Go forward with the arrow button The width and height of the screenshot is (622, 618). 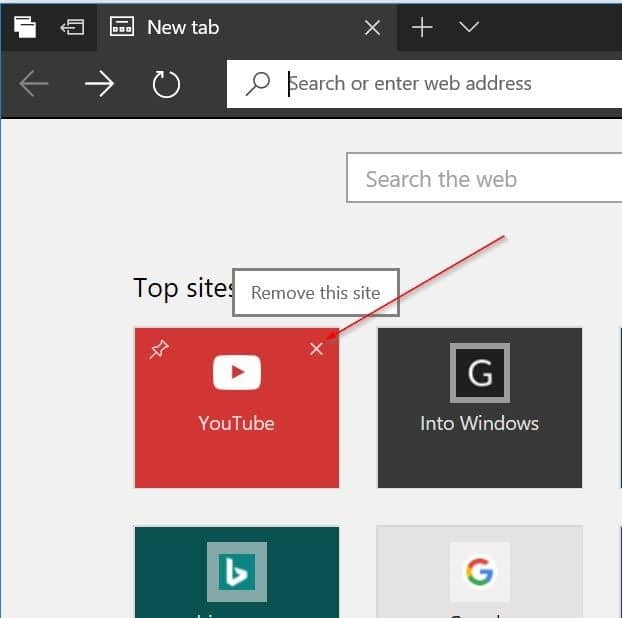(x=100, y=84)
